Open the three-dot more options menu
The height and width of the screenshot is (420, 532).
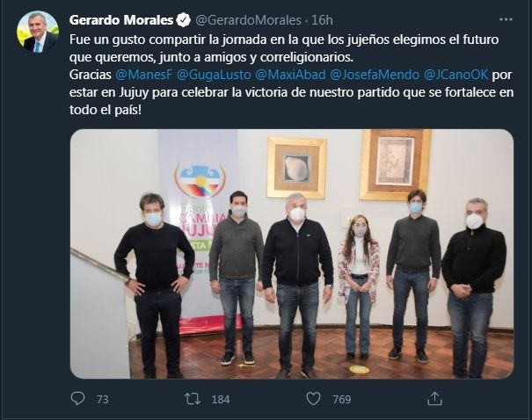coord(506,19)
